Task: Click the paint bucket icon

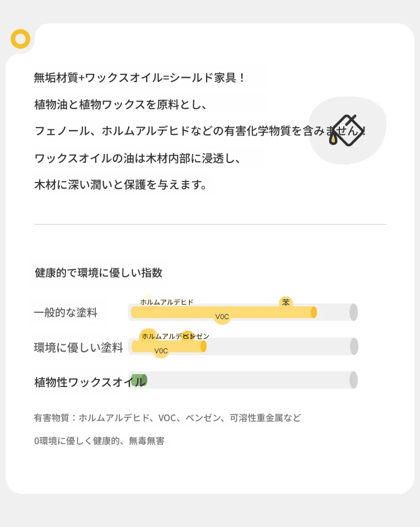Action: tap(347, 130)
